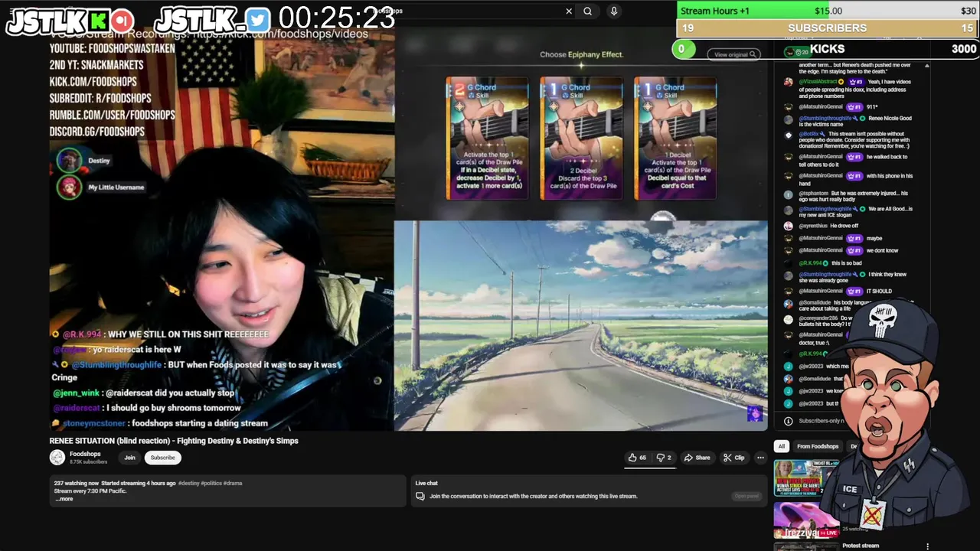The image size is (980, 551).
Task: Select the From Foodshops filter chip
Action: (x=818, y=446)
